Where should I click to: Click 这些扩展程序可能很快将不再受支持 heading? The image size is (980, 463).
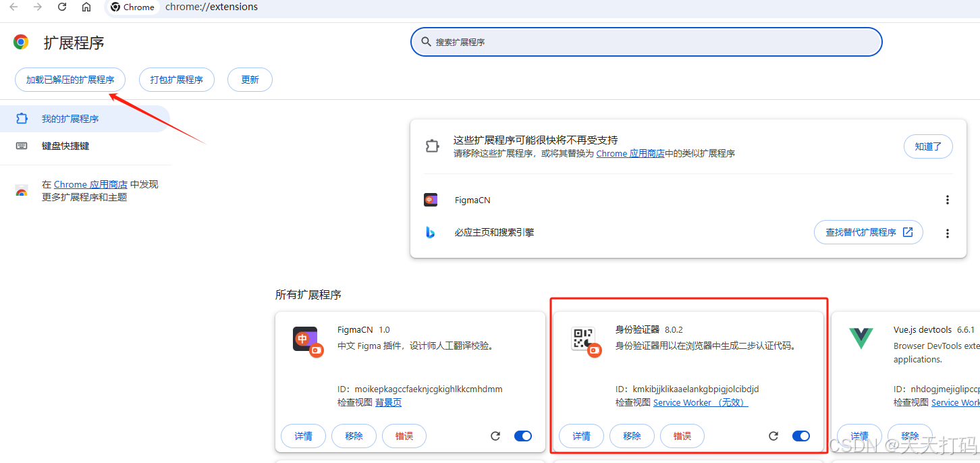point(535,140)
